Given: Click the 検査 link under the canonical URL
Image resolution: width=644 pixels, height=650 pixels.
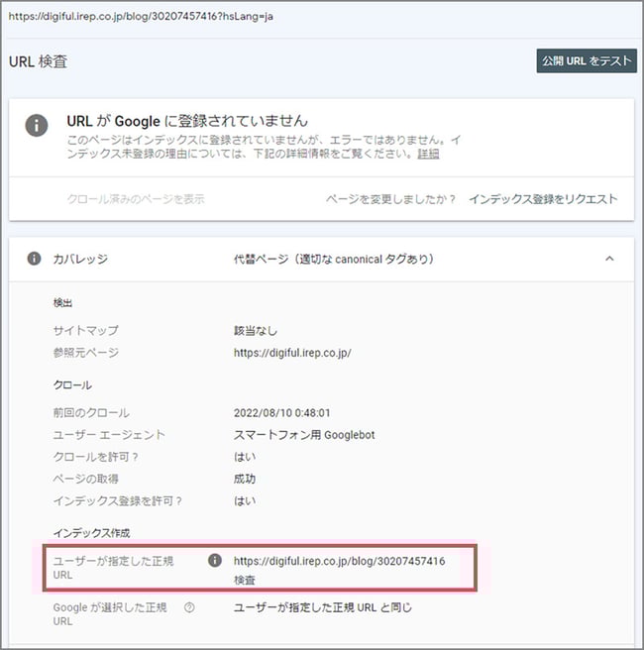Looking at the screenshot, I should point(245,580).
